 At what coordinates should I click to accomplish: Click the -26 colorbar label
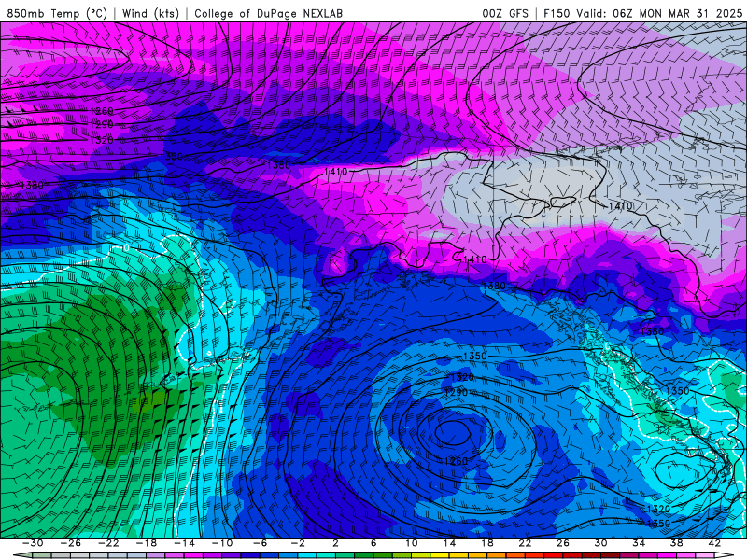point(71,543)
